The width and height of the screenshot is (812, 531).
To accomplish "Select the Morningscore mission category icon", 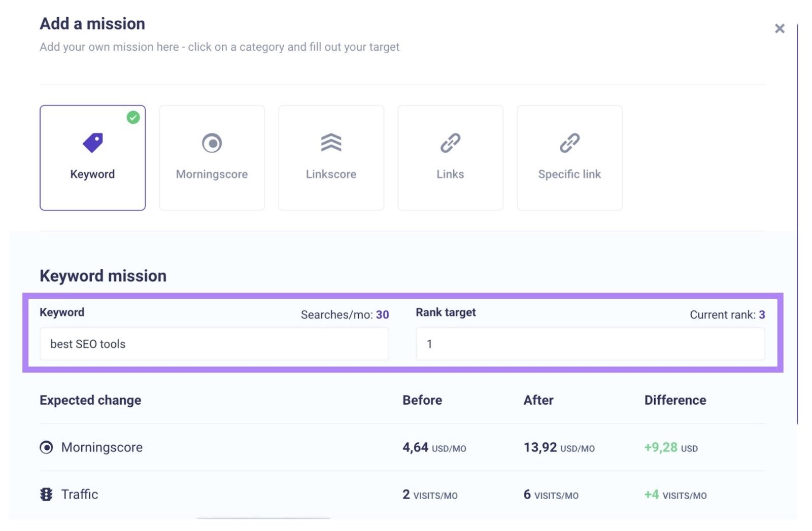I will click(x=212, y=142).
